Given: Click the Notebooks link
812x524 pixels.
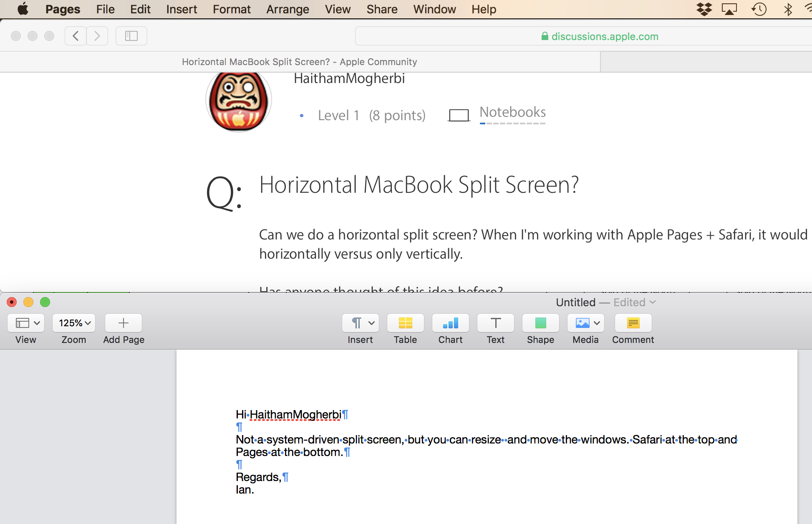Looking at the screenshot, I should tap(512, 112).
